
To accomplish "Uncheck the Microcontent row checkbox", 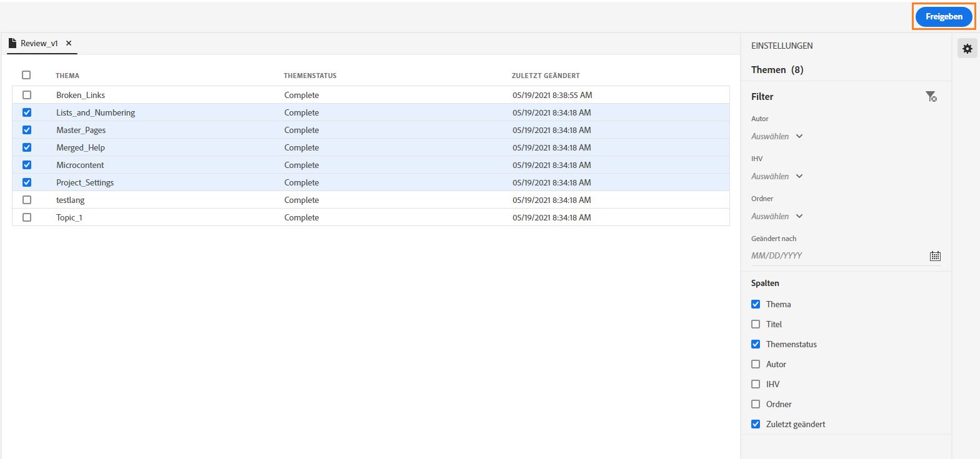I will [26, 165].
